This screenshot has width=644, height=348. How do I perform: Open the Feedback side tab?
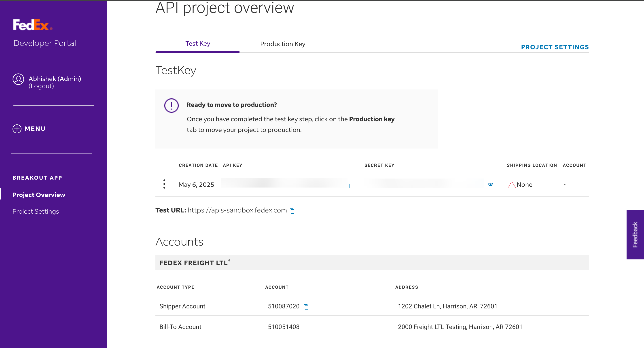pyautogui.click(x=635, y=235)
